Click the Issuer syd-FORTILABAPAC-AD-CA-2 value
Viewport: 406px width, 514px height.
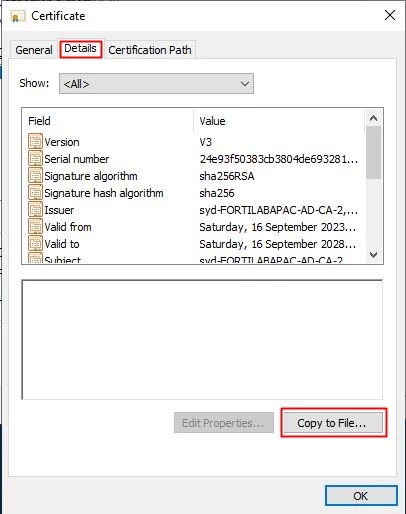(279, 210)
